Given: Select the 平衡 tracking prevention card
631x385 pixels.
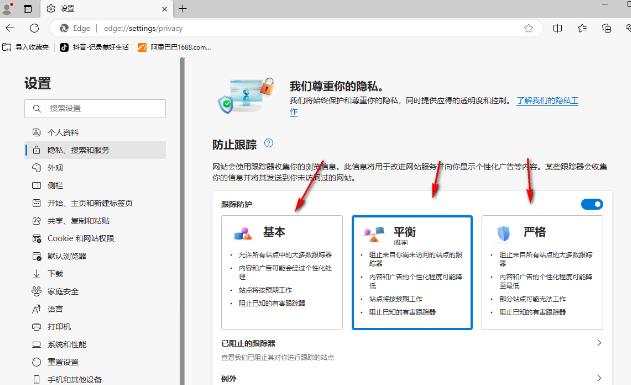Looking at the screenshot, I should point(412,272).
